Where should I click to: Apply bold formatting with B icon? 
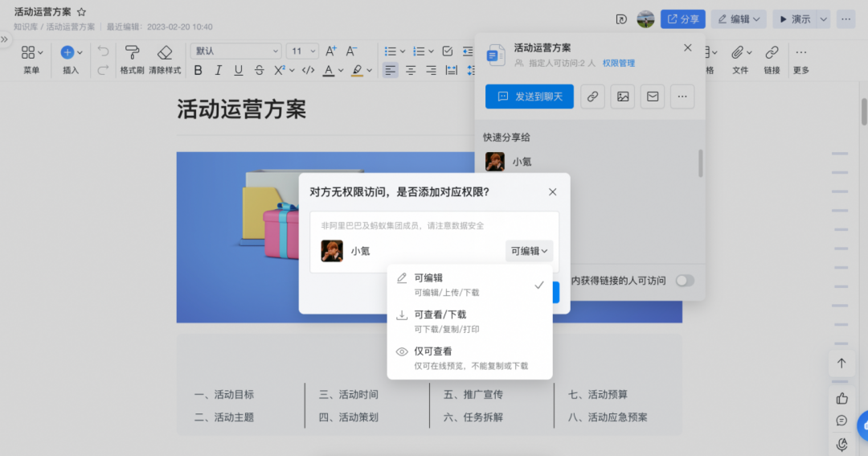[198, 71]
